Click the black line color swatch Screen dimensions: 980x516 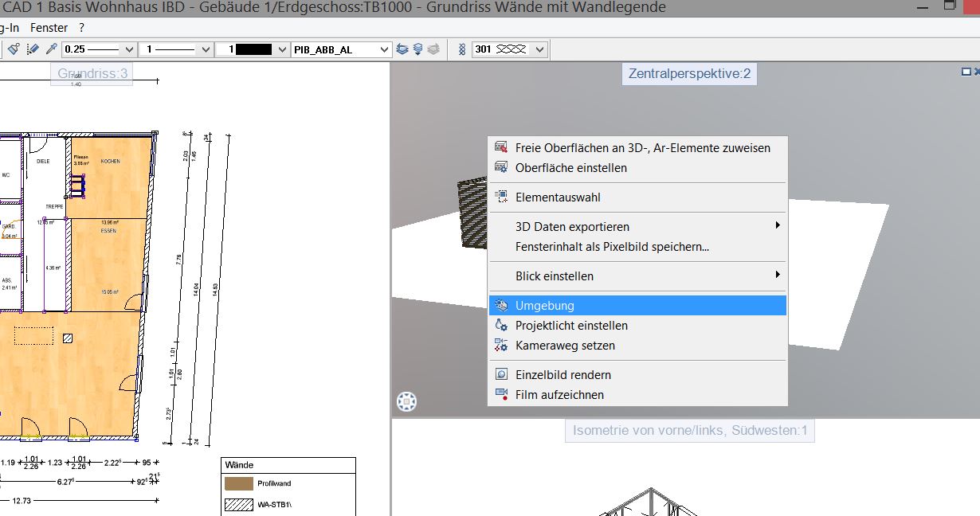coord(253,49)
